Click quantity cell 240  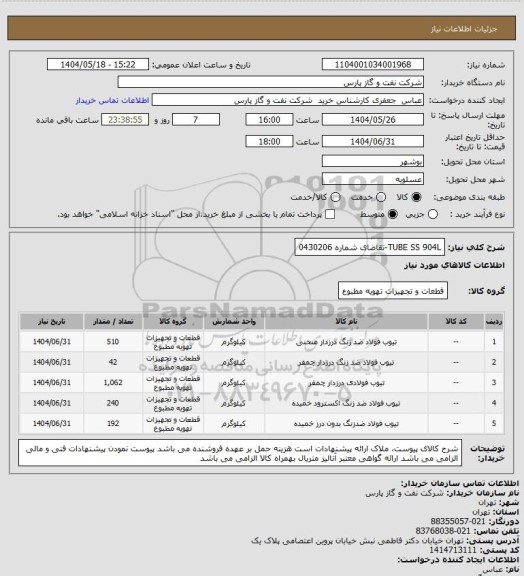(113, 403)
